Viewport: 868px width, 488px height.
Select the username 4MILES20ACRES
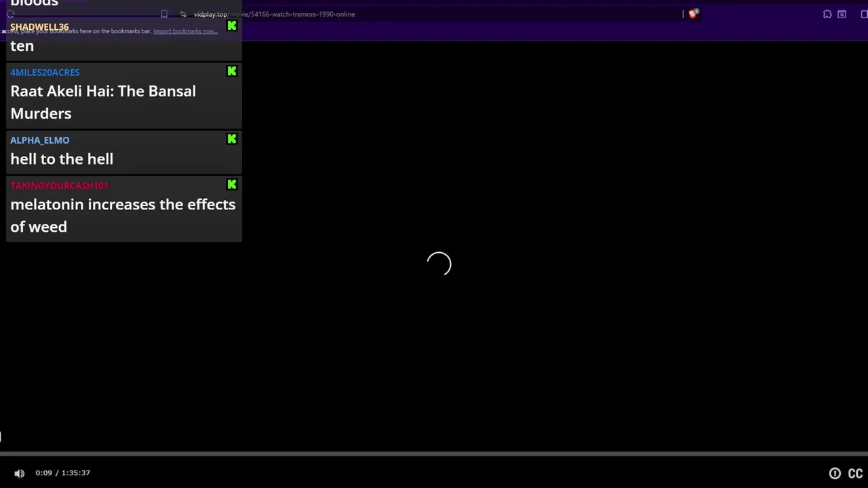click(x=45, y=72)
